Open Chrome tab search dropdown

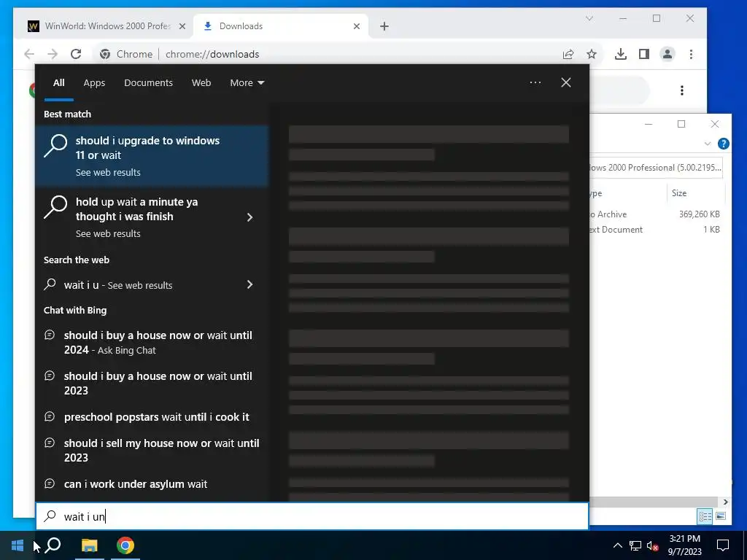[x=589, y=18]
